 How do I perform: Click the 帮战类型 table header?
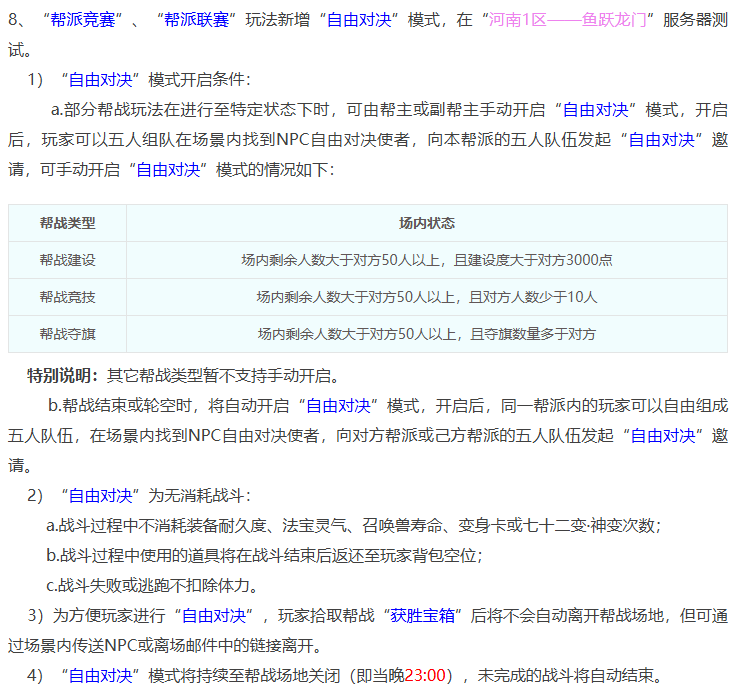(68, 222)
